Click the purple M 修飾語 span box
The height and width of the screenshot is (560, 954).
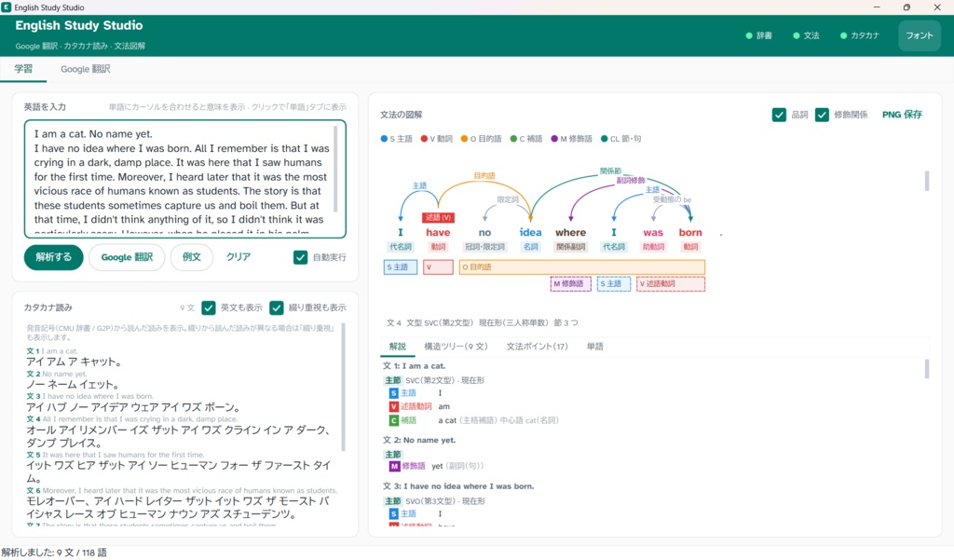point(571,283)
